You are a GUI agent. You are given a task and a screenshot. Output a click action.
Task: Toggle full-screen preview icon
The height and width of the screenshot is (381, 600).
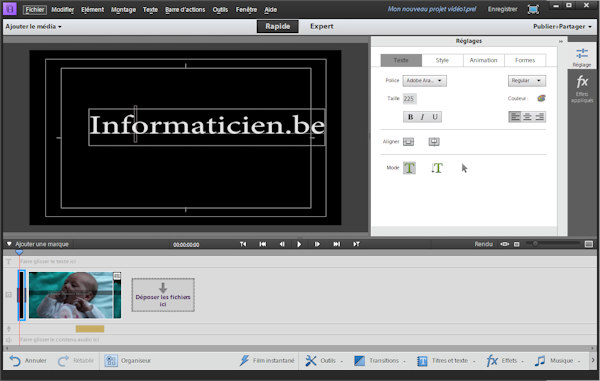[533, 9]
